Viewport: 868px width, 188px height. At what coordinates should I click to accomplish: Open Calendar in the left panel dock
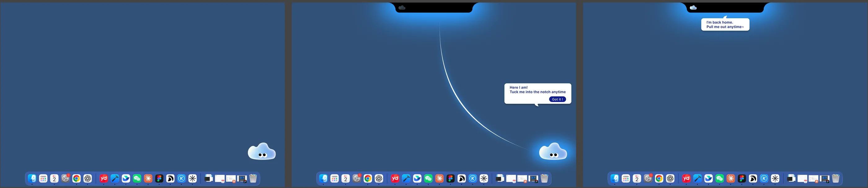[x=54, y=178]
